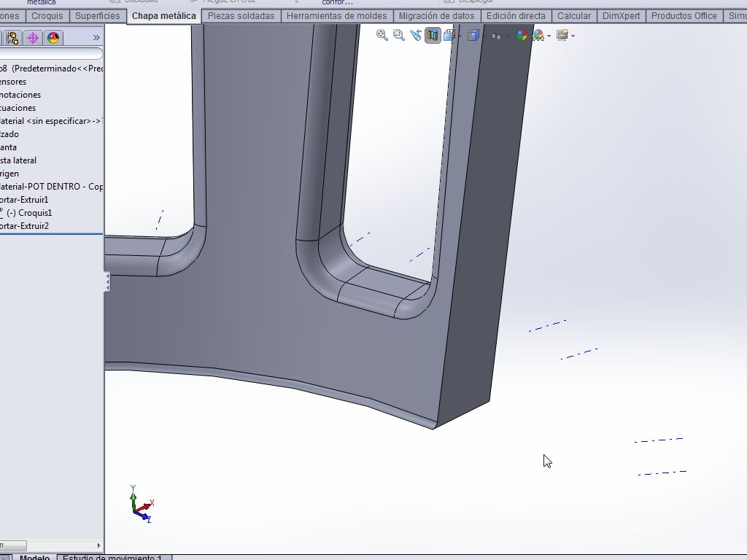
Task: Click the Edit Appearance color sphere icon
Action: coord(522,35)
